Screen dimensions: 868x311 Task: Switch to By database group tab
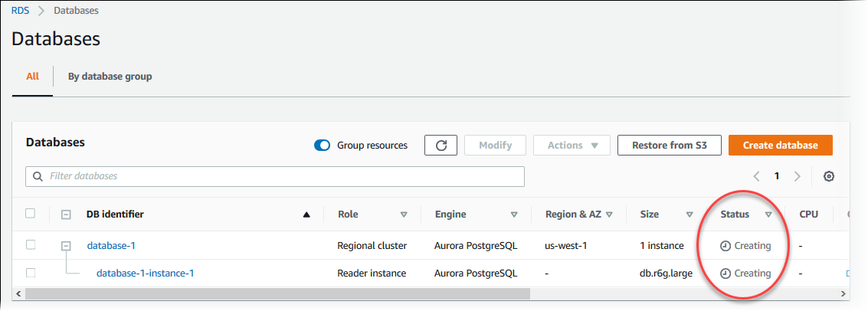[110, 77]
